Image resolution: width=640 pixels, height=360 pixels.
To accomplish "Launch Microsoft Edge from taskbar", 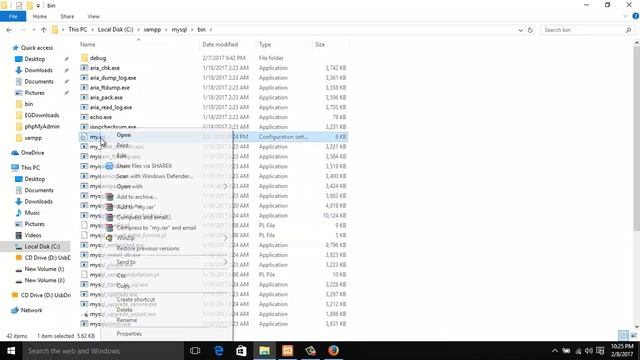I will (x=219, y=351).
